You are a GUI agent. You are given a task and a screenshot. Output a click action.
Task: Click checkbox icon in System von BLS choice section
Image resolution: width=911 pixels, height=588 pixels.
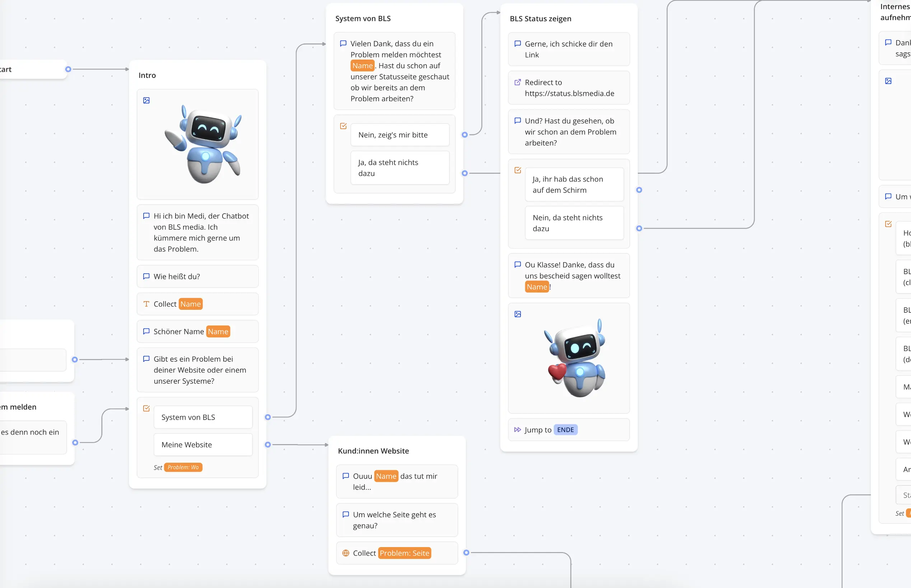343,126
